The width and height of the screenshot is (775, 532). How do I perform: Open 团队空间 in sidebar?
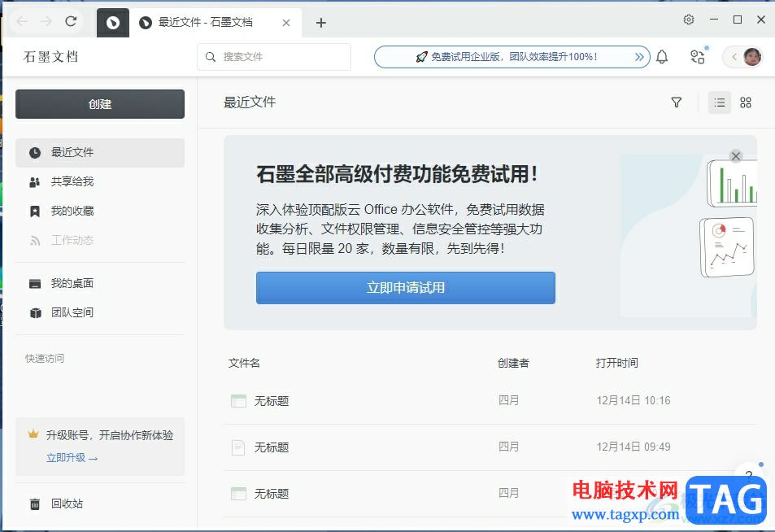(x=100, y=312)
